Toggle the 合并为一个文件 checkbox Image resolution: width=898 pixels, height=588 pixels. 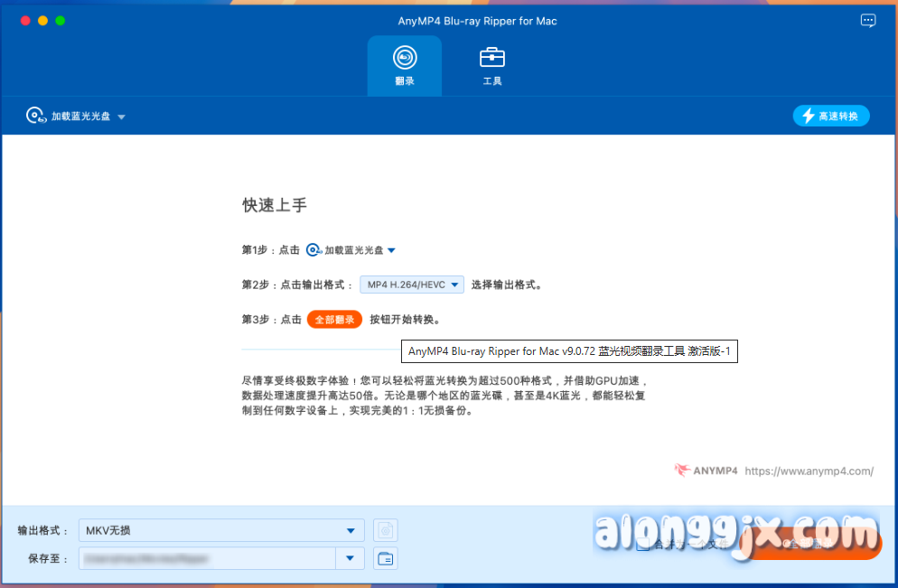(x=642, y=545)
